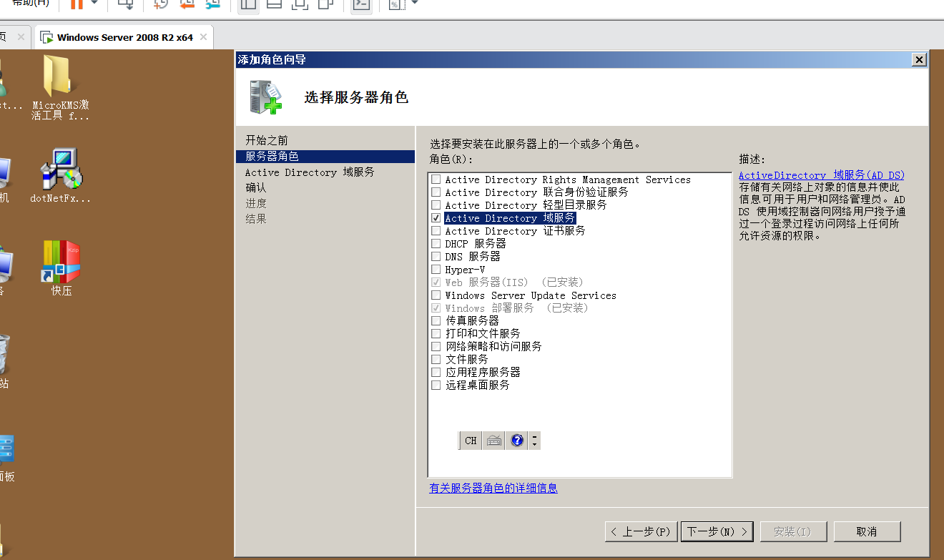The height and width of the screenshot is (560, 944).
Task: Click the console view toolbar icon
Action: (362, 4)
